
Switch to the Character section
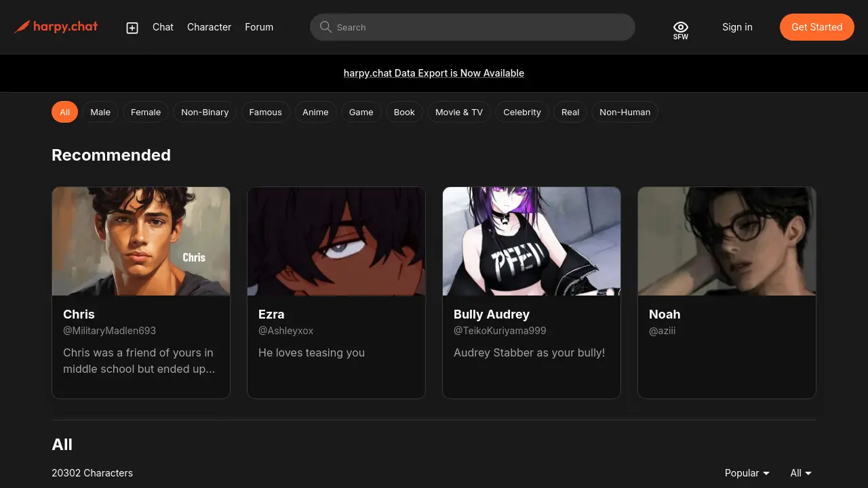click(209, 27)
